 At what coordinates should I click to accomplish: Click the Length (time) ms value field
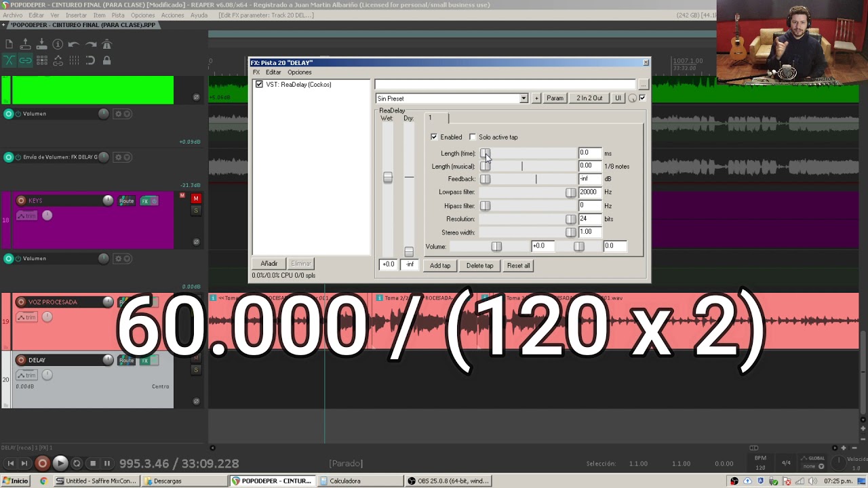tap(589, 153)
